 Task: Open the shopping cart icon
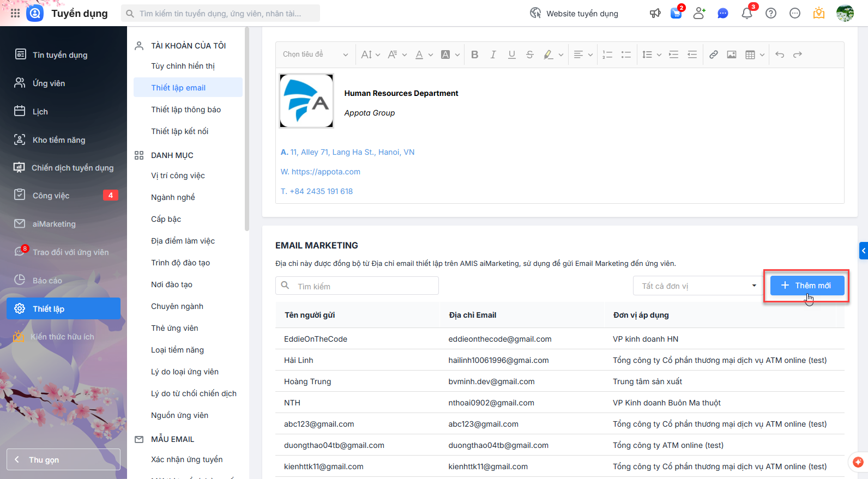[x=676, y=14]
